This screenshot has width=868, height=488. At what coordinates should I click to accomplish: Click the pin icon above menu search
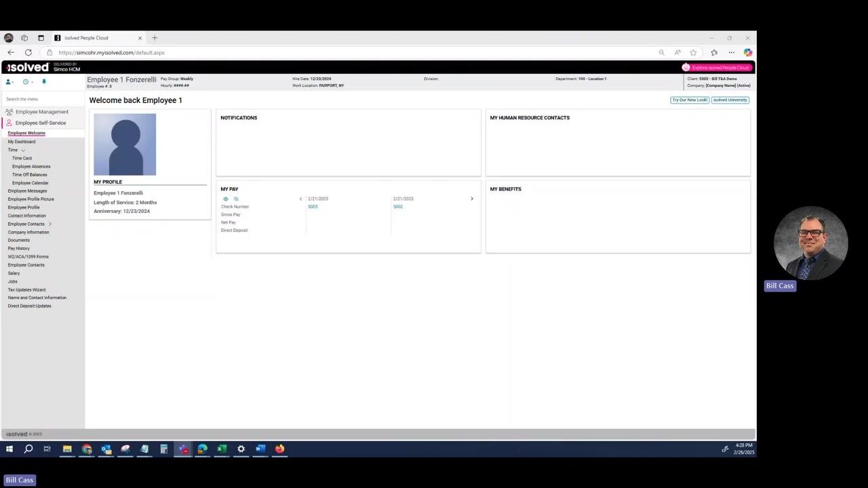44,82
